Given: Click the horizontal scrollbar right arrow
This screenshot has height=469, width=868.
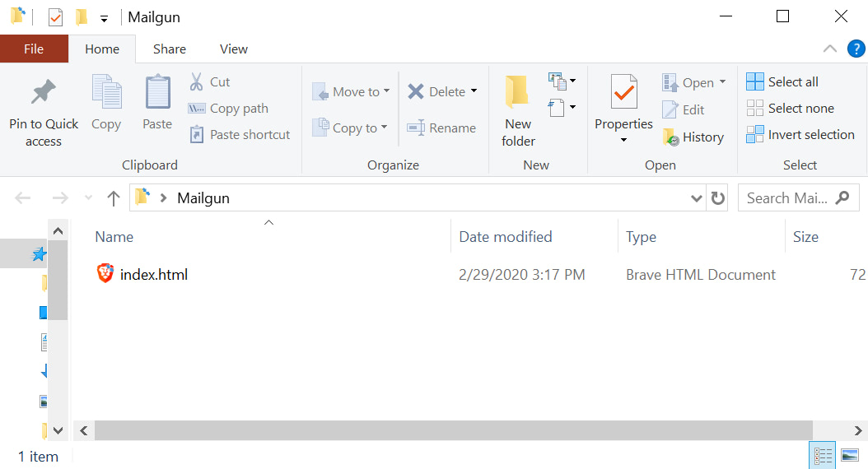Looking at the screenshot, I should coord(857,430).
